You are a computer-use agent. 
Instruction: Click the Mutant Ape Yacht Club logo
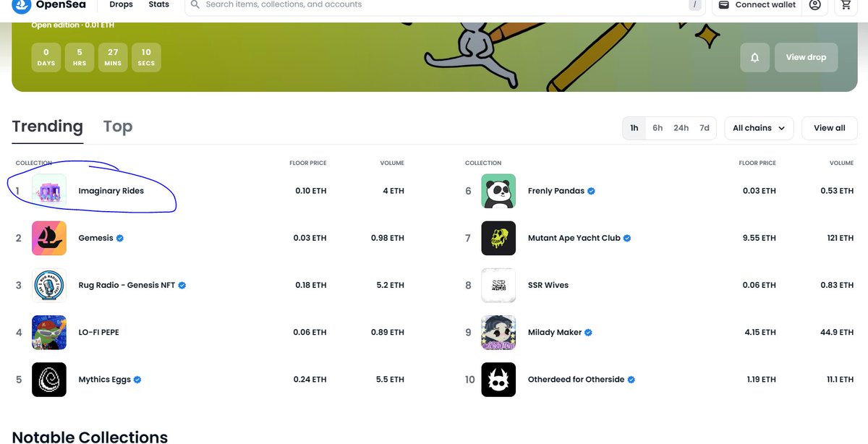498,237
